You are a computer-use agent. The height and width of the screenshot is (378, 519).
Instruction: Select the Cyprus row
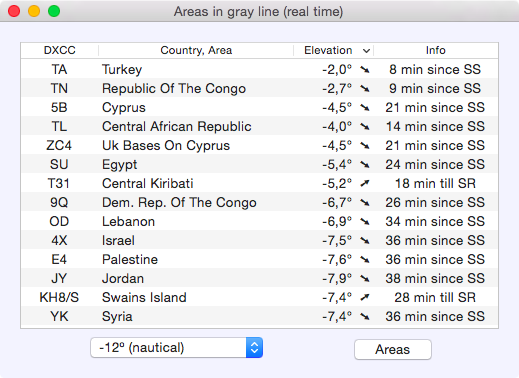pos(259,107)
